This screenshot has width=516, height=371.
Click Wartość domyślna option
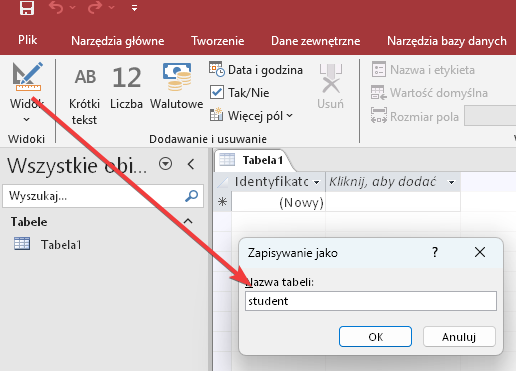click(429, 93)
